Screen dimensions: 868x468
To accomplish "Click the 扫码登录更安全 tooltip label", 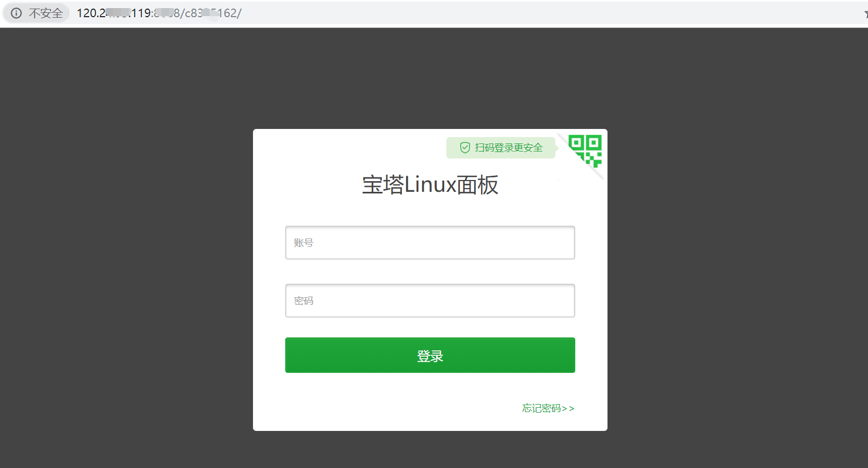I will [509, 148].
